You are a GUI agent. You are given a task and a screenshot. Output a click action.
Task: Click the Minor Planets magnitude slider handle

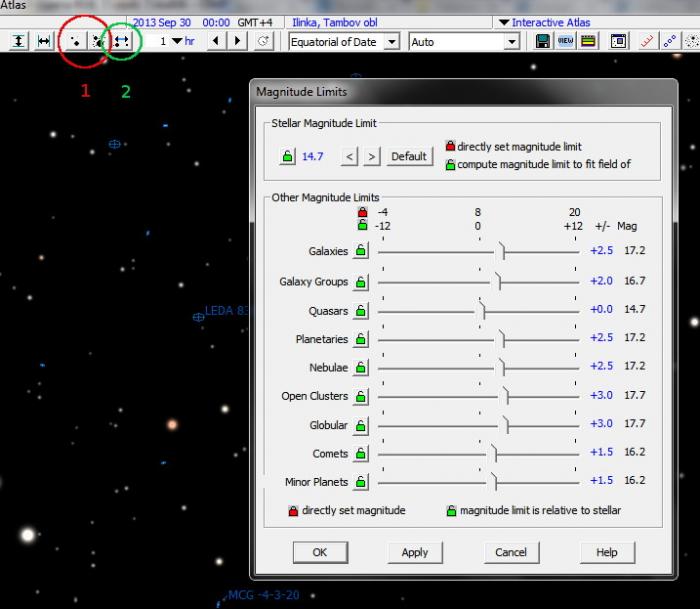(494, 482)
